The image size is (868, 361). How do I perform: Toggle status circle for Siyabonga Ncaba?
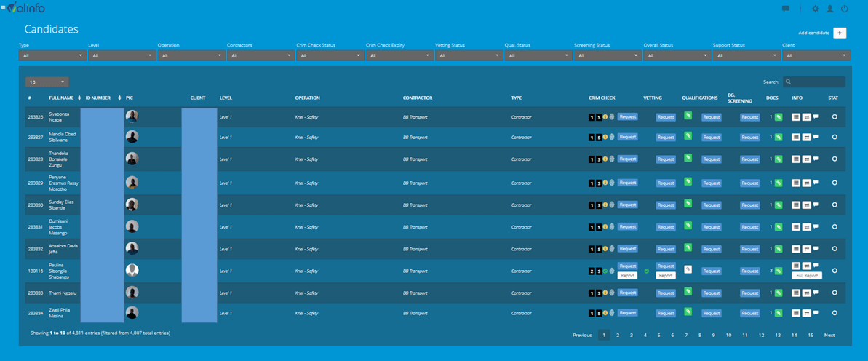(x=835, y=116)
